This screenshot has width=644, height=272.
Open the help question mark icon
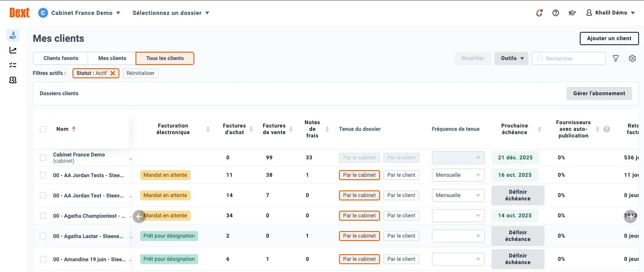(x=555, y=13)
